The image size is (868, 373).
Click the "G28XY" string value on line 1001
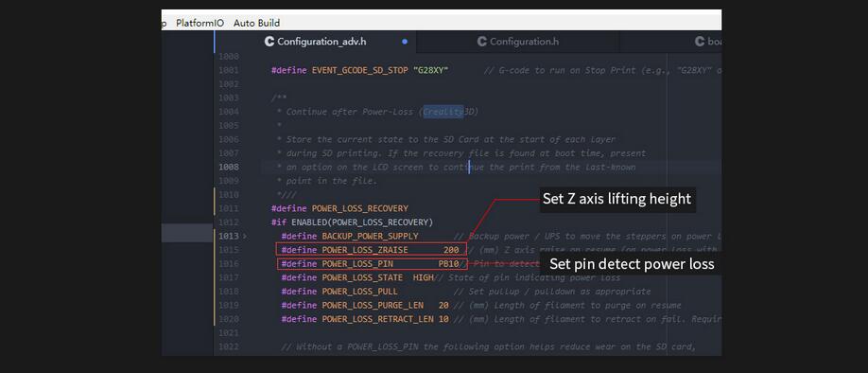click(430, 70)
